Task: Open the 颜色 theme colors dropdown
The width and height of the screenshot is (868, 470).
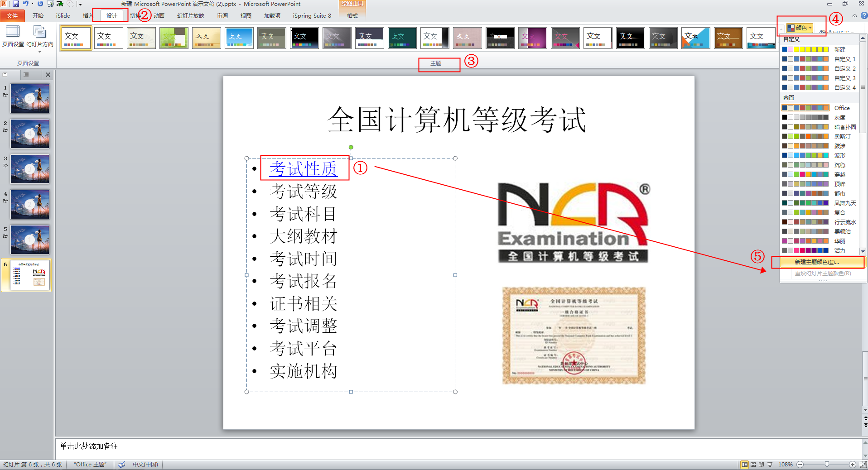Action: point(800,28)
